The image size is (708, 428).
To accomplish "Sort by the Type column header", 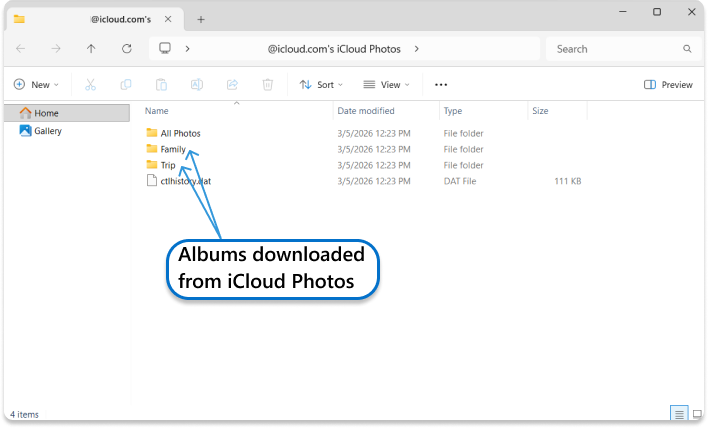I will click(x=452, y=111).
